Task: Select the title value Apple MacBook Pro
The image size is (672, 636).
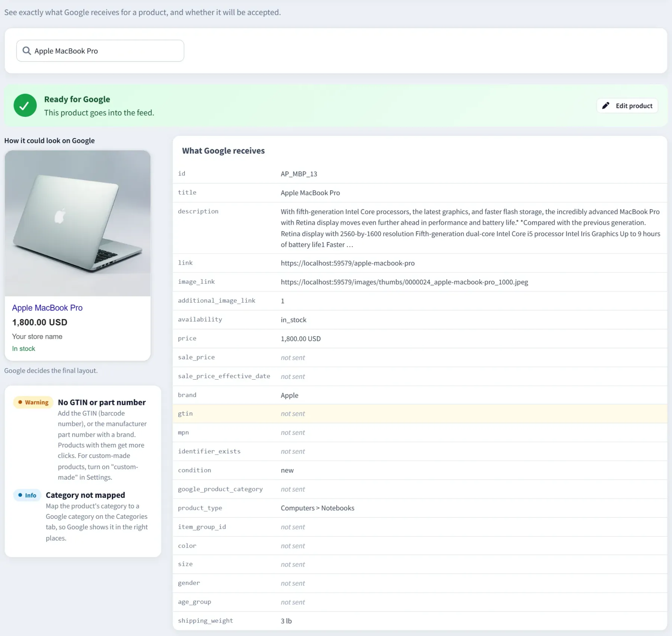Action: coord(310,193)
